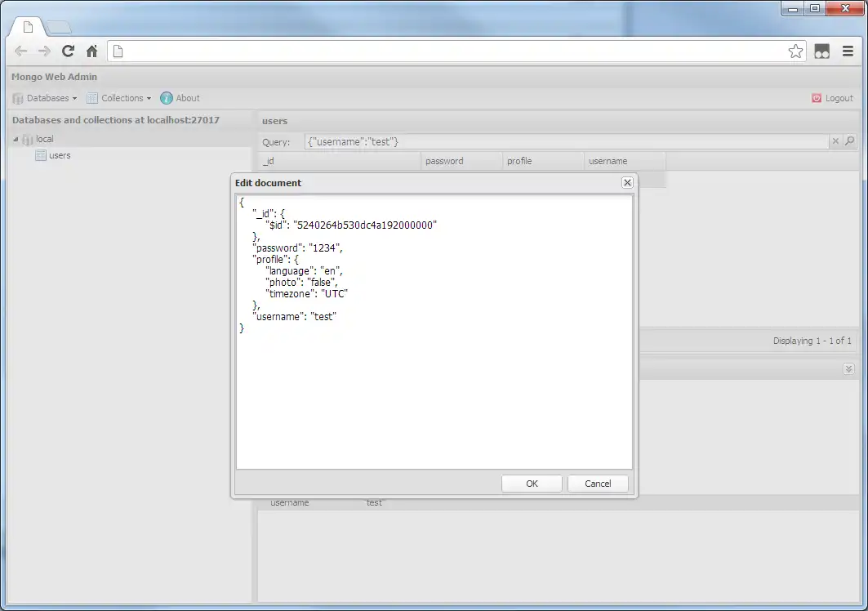Close the Edit document dialog

627,182
